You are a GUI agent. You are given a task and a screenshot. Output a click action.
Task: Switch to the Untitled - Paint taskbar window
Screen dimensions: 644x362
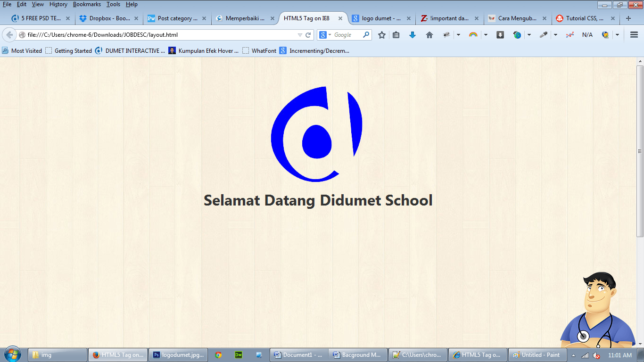pos(537,355)
